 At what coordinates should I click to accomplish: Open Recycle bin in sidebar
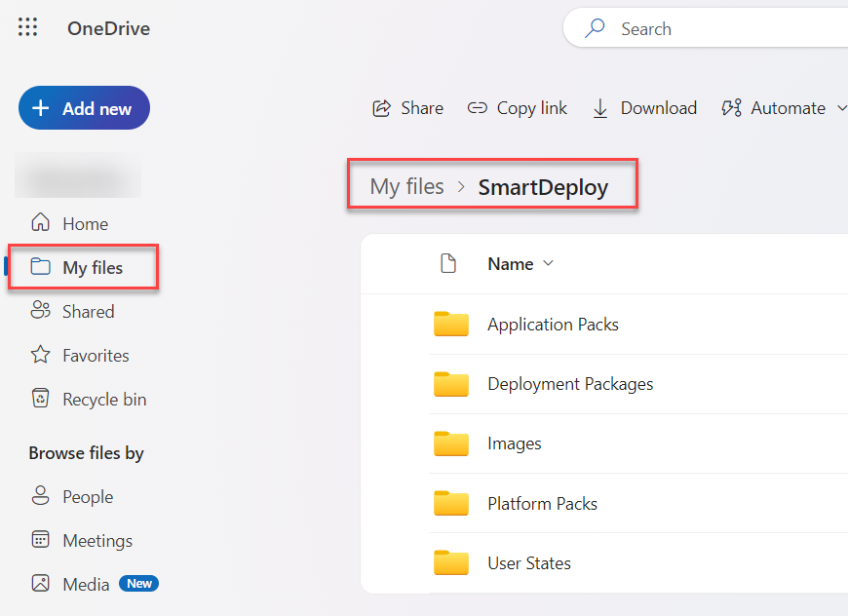click(x=104, y=399)
